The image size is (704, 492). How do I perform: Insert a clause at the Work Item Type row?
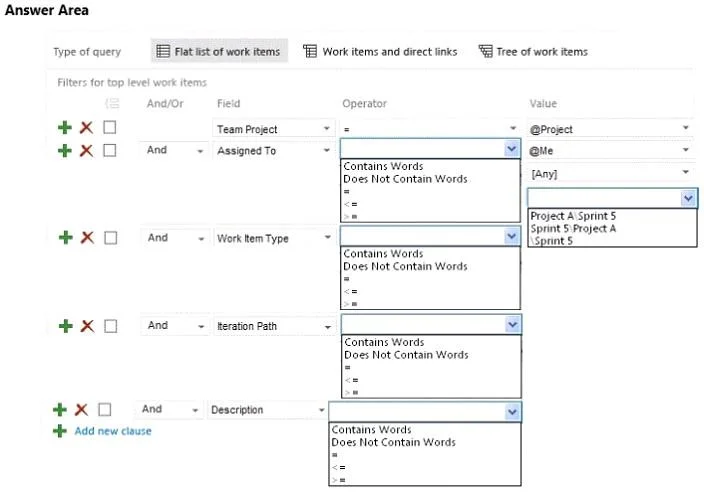pos(66,237)
